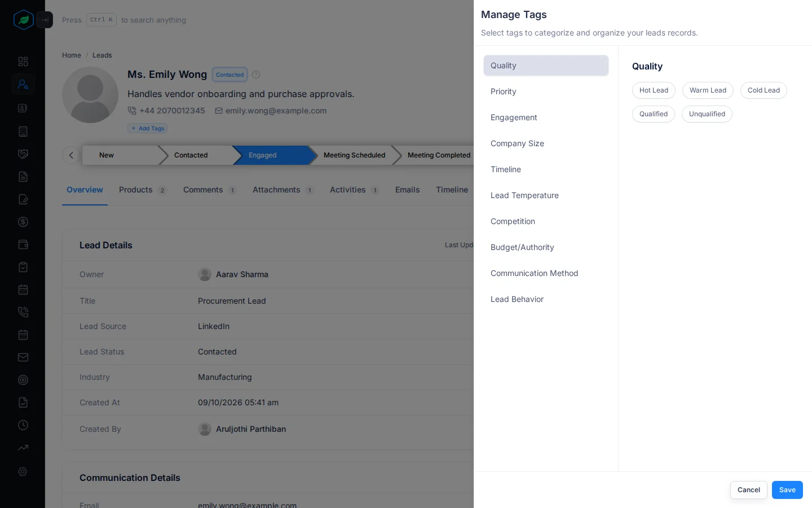812x508 pixels.
Task: Toggle the Qualified tag
Action: coord(654,114)
